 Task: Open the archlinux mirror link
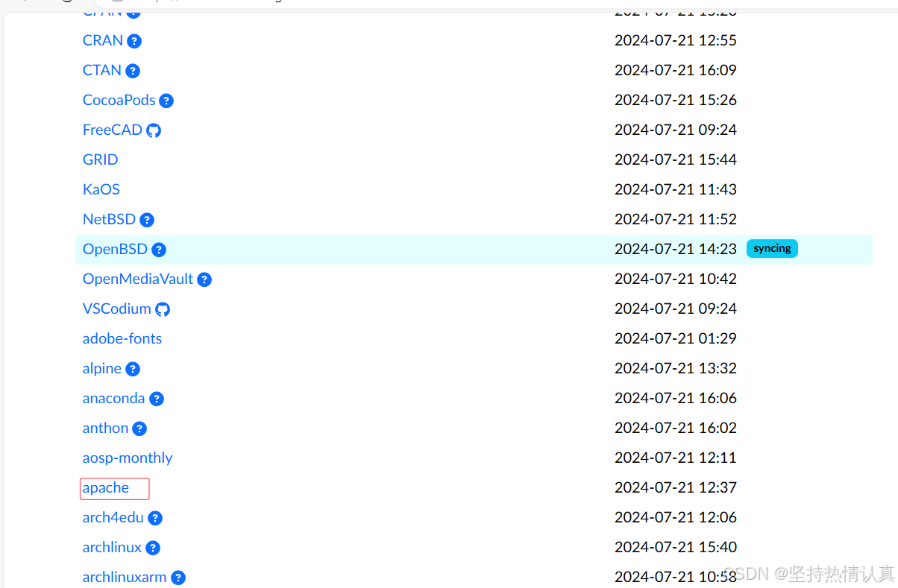click(x=113, y=547)
